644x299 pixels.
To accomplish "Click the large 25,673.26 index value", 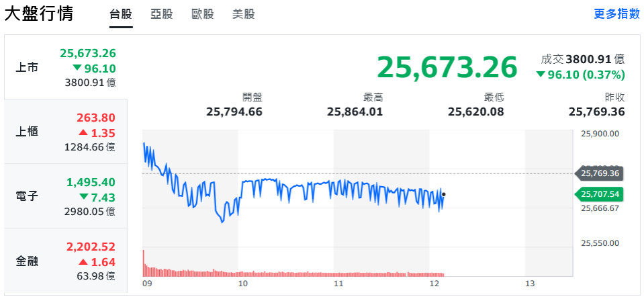I will (x=447, y=67).
